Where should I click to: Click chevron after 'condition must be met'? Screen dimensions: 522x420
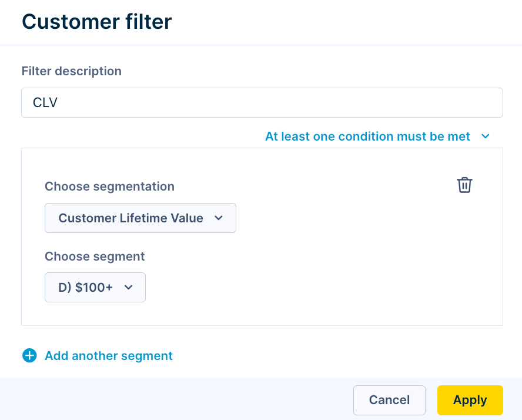tap(486, 136)
